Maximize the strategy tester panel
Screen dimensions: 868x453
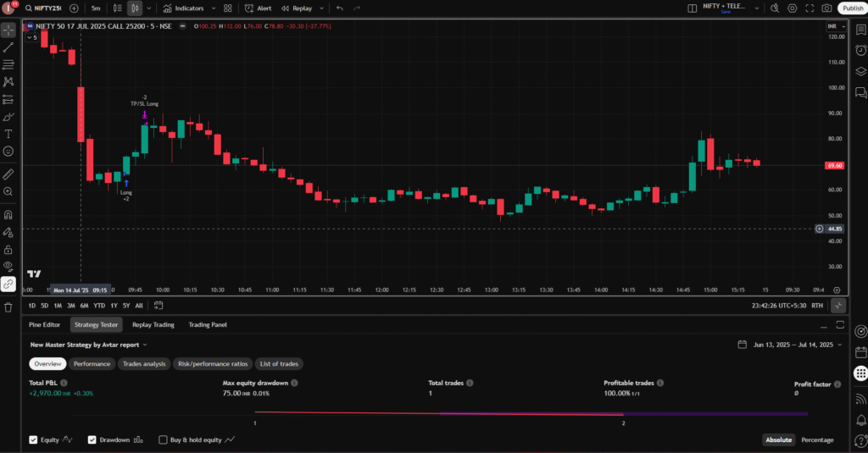840,324
